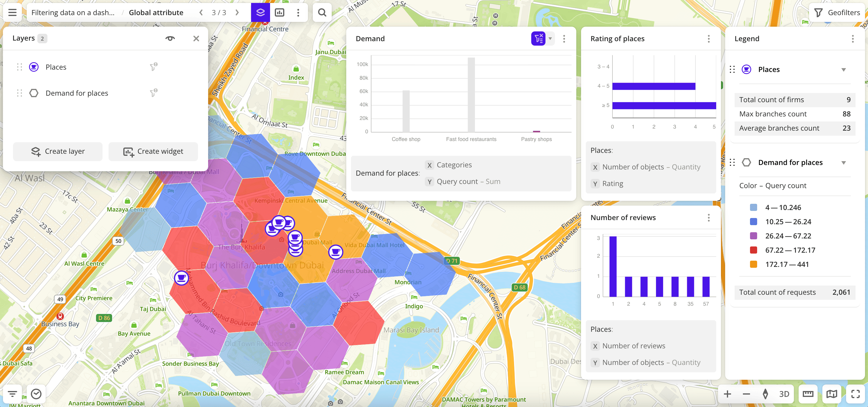Open filter settings for the Places layer
This screenshot has width=868, height=407.
(x=154, y=67)
